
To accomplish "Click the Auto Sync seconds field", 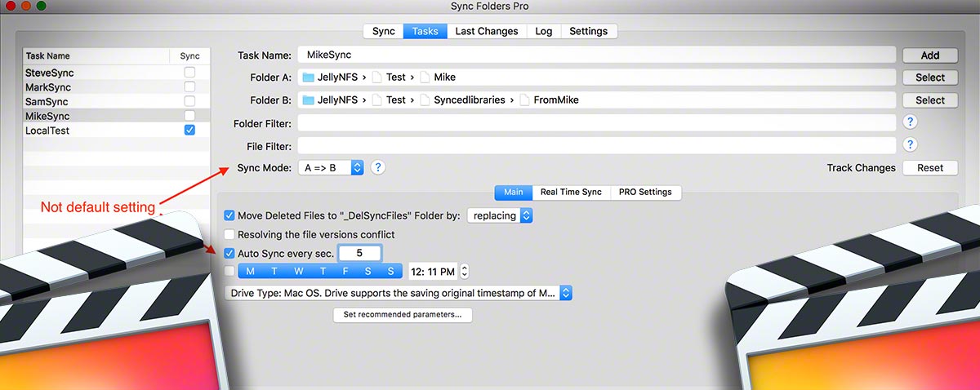I will (x=359, y=254).
